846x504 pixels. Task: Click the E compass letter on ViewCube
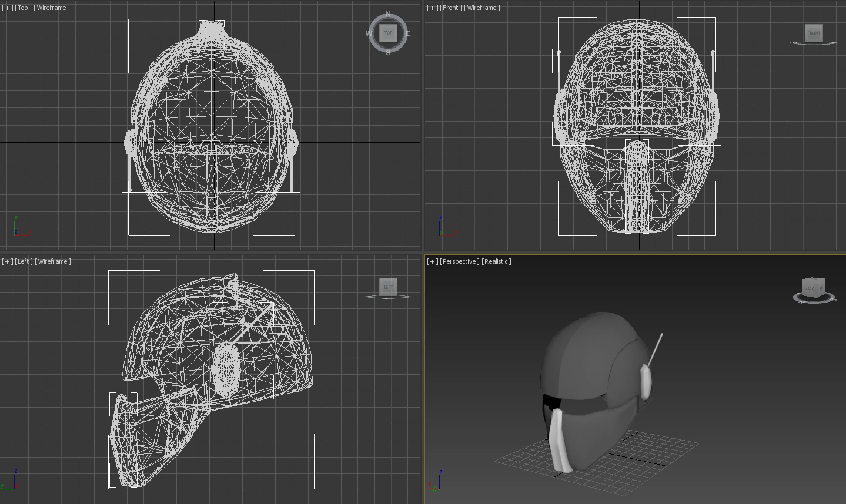point(407,33)
